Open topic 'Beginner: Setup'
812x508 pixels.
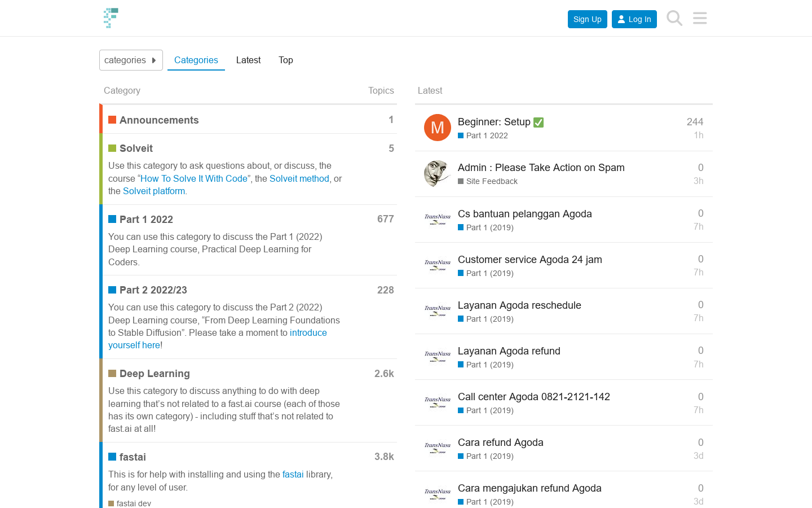[494, 122]
